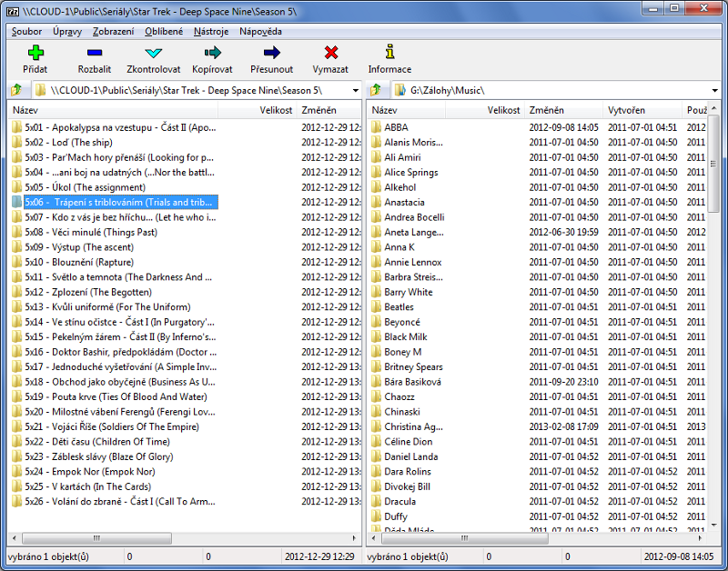The image size is (728, 571).
Task: Select the Britney Spears folder
Action: tap(413, 366)
